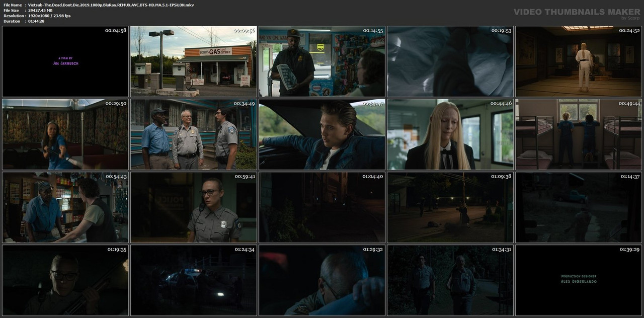Open the long-haired blonde woman thumbnail at 00:44:46
This screenshot has height=318, width=644.
coord(450,134)
